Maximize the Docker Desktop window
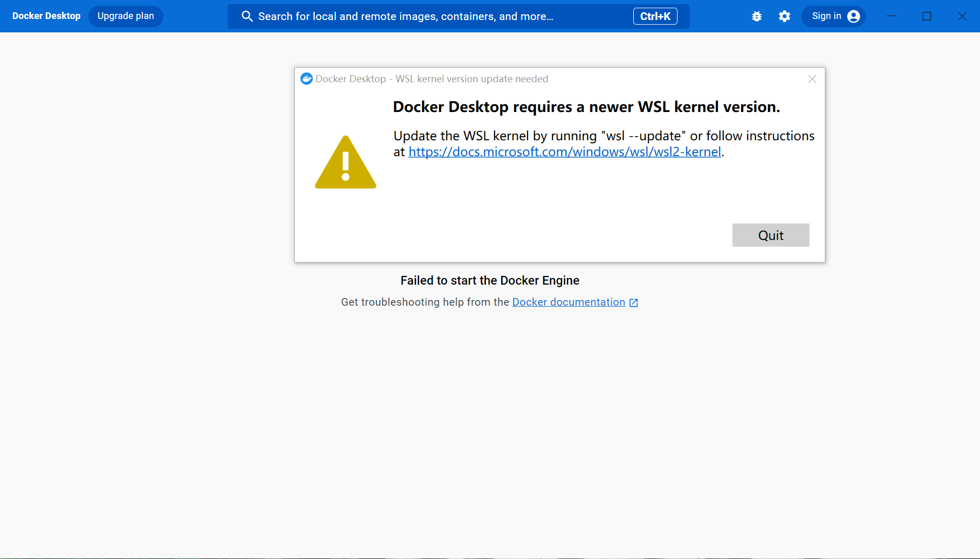980x559 pixels. click(x=927, y=16)
